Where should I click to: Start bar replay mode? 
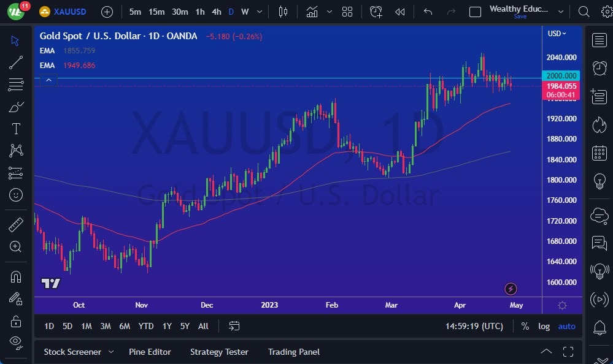399,12
